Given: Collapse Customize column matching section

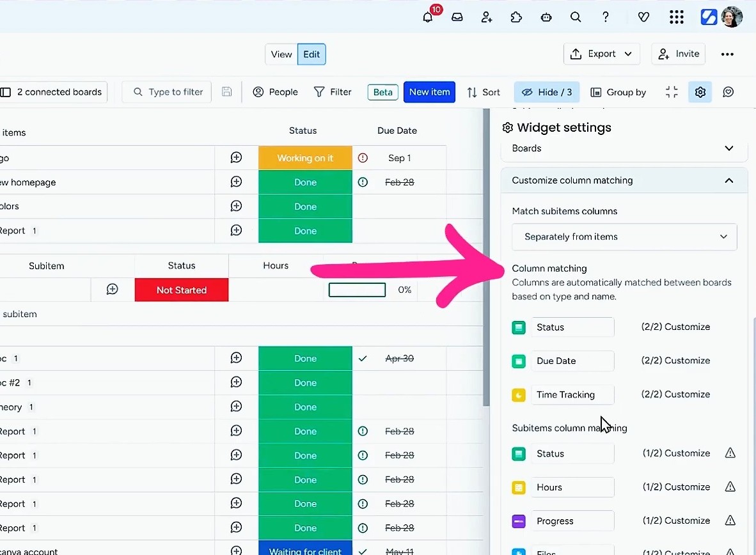Looking at the screenshot, I should 728,181.
